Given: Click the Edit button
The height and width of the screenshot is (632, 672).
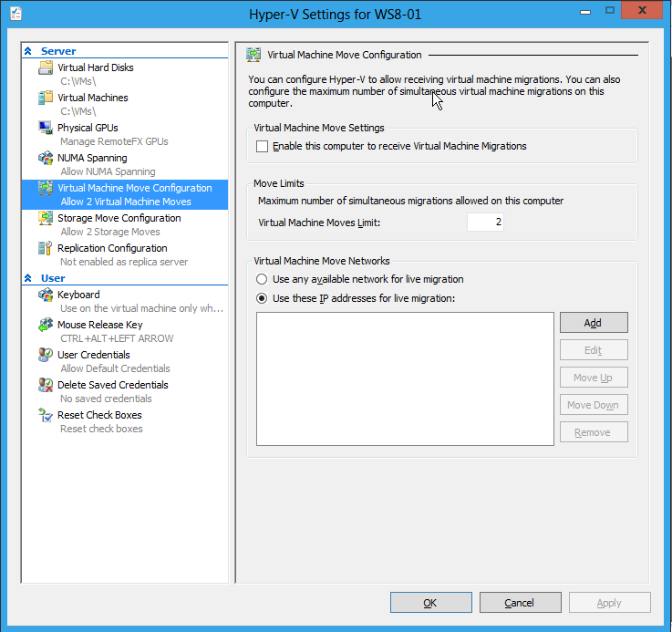Looking at the screenshot, I should point(594,350).
